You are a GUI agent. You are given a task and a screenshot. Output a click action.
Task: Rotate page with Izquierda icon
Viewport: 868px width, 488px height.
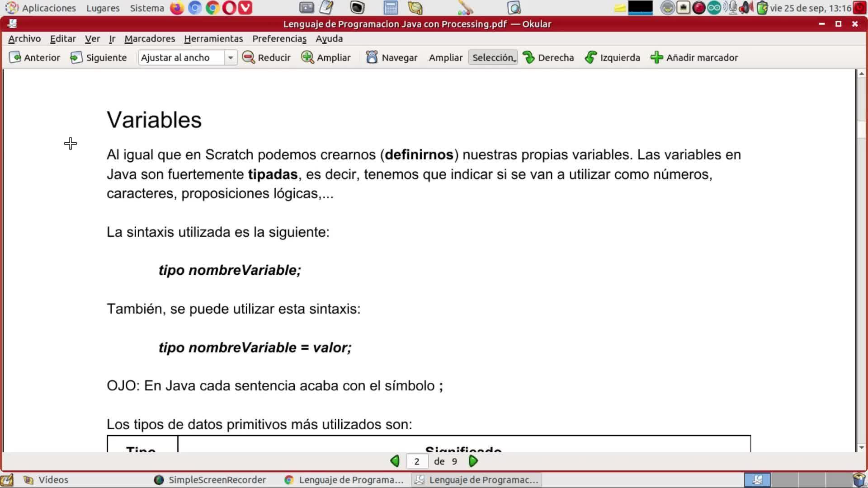pos(590,57)
